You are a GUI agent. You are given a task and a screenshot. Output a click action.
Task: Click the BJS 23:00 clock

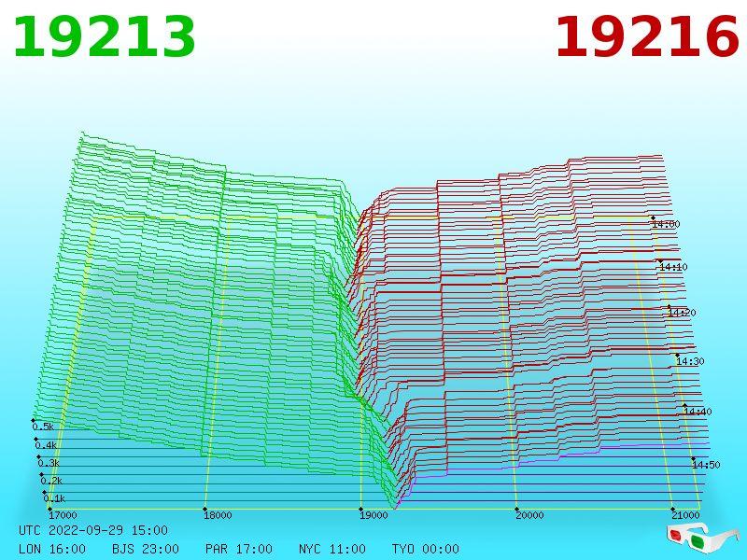pos(146,549)
